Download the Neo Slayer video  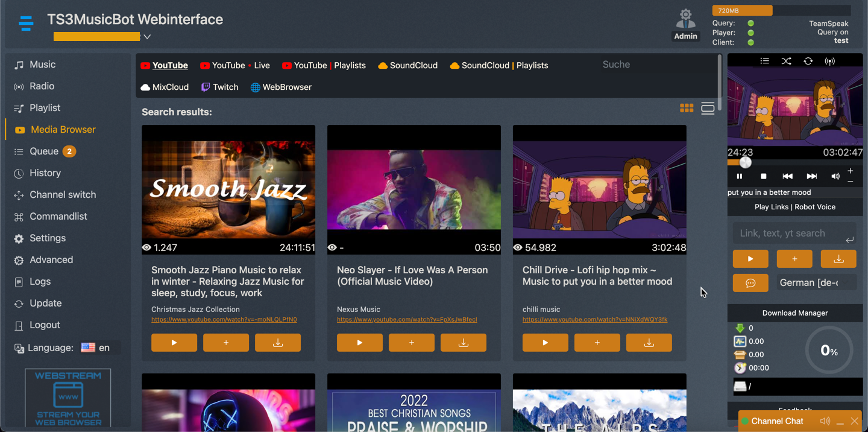[x=464, y=343]
